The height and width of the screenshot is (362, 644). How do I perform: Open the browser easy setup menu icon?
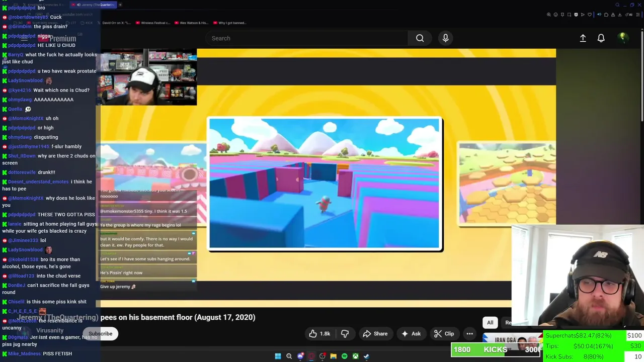tap(637, 15)
